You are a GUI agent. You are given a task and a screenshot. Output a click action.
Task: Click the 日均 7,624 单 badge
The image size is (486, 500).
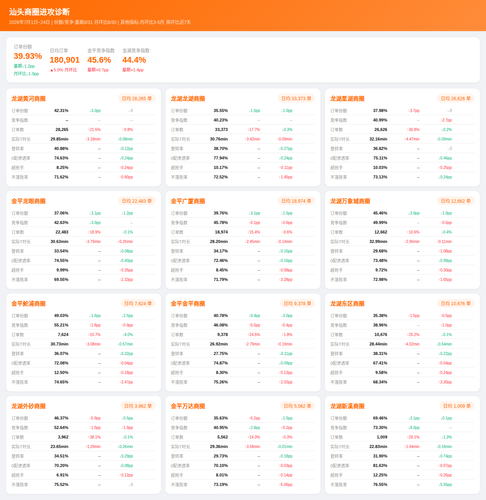138,303
